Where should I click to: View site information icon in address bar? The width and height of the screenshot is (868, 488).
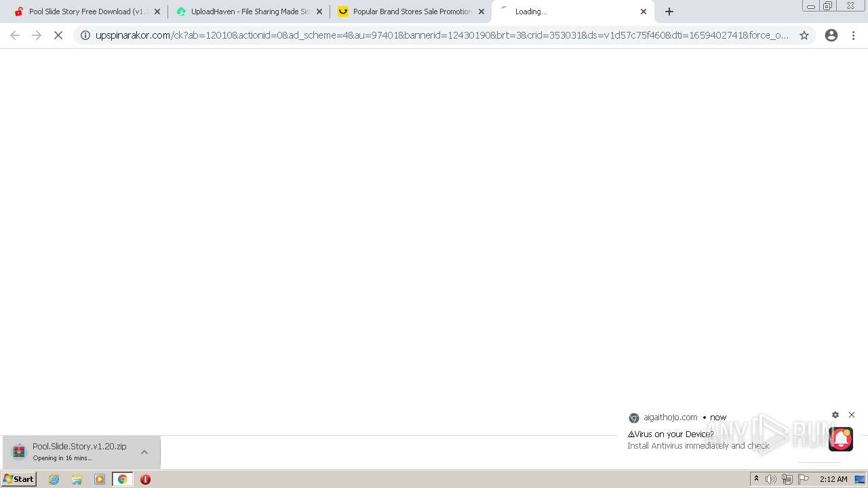85,35
